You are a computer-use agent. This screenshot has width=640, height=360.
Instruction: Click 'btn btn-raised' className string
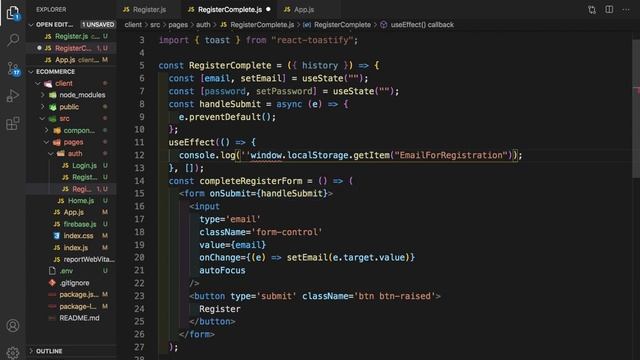[x=395, y=296]
